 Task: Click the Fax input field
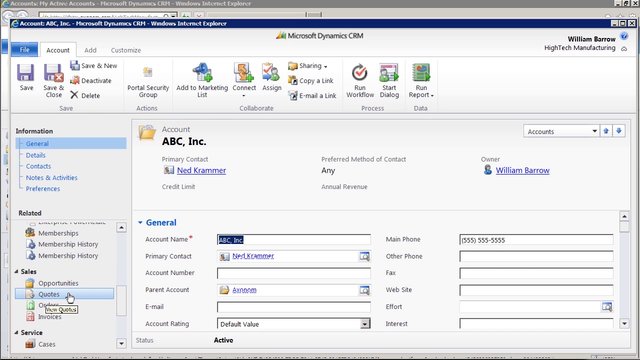tap(536, 273)
